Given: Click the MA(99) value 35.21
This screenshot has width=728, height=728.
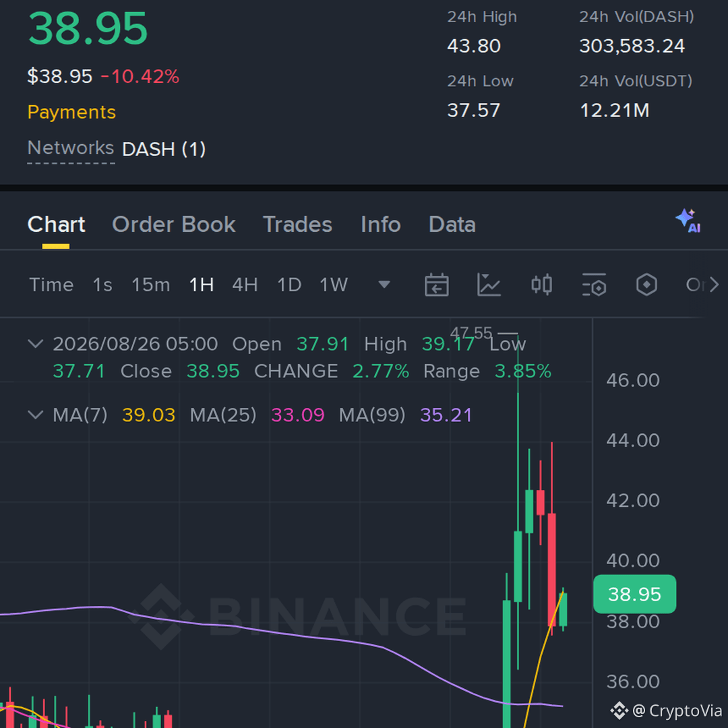Looking at the screenshot, I should pos(446,415).
